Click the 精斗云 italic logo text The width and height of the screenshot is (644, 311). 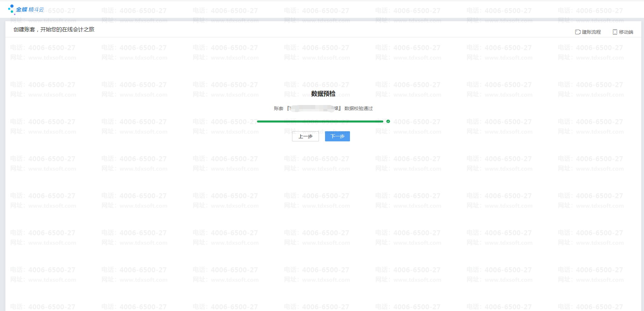pos(36,10)
